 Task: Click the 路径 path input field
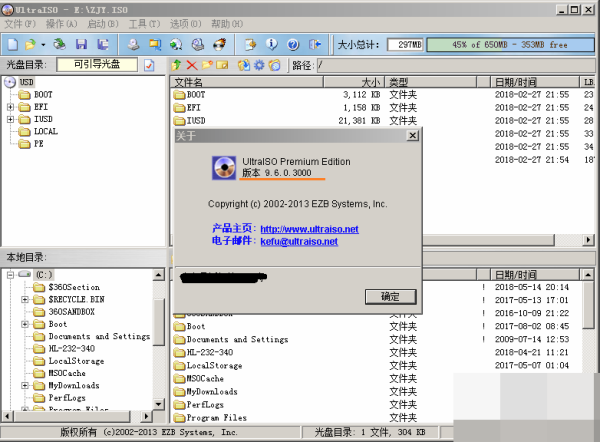[x=456, y=65]
